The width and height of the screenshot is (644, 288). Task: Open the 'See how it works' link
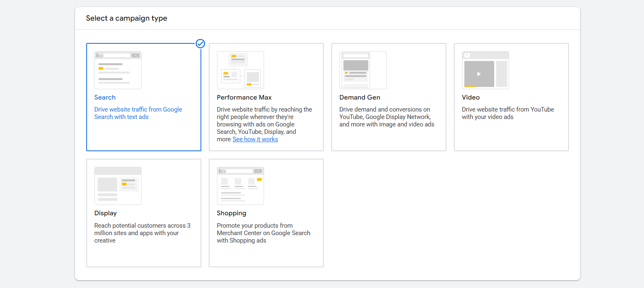(255, 139)
